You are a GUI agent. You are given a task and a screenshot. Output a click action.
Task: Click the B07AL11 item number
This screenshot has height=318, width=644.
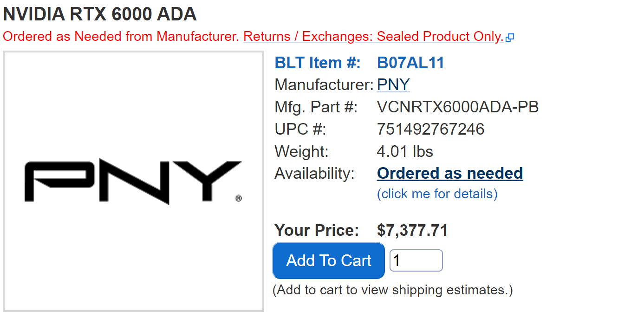point(410,63)
